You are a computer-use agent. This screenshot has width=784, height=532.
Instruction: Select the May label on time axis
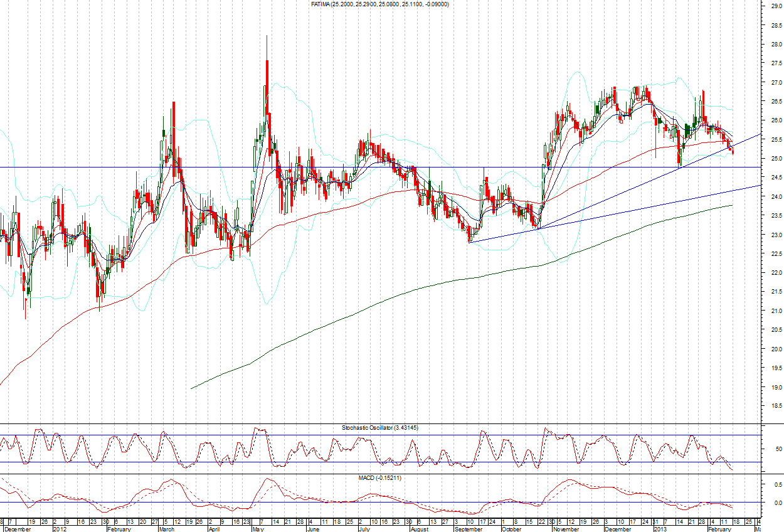click(x=257, y=529)
